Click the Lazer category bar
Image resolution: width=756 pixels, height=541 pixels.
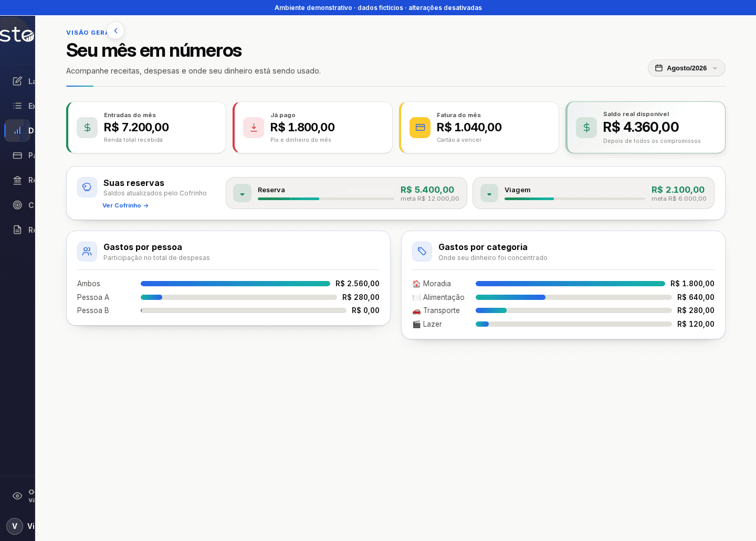574,324
